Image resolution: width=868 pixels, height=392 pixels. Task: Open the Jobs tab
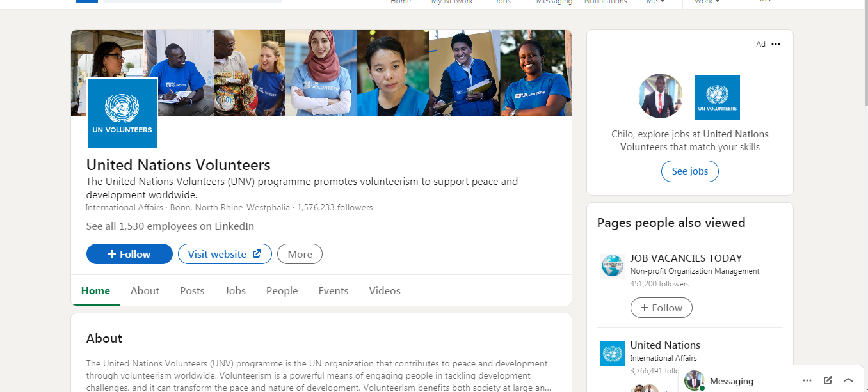point(235,290)
